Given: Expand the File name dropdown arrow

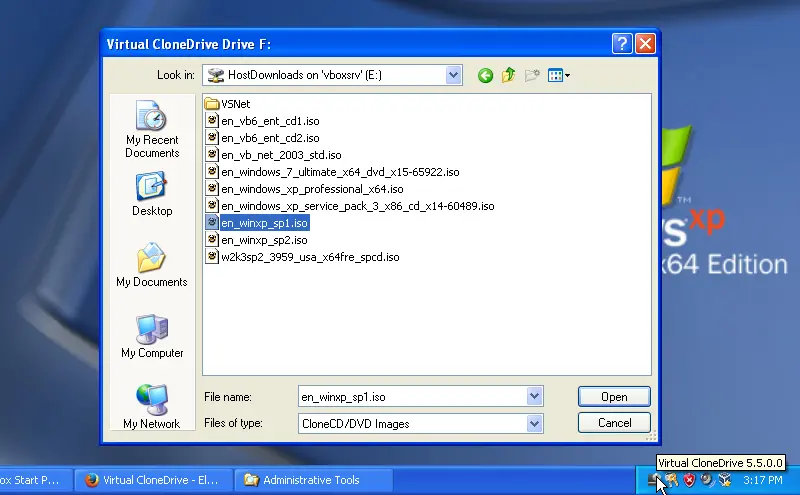Looking at the screenshot, I should tap(534, 397).
